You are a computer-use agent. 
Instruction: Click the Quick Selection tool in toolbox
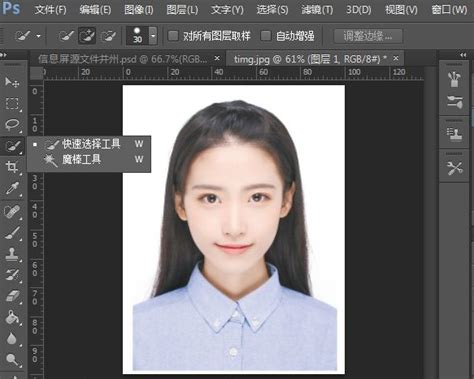pyautogui.click(x=13, y=146)
